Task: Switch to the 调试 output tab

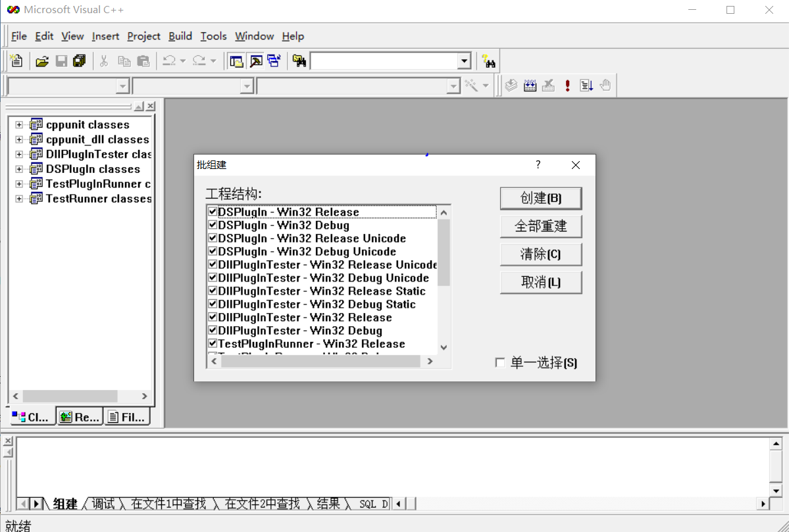Action: point(103,503)
